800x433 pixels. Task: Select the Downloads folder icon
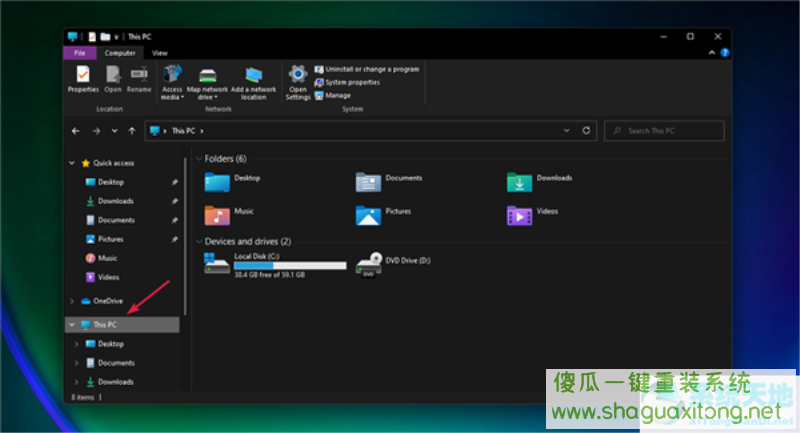[519, 182]
